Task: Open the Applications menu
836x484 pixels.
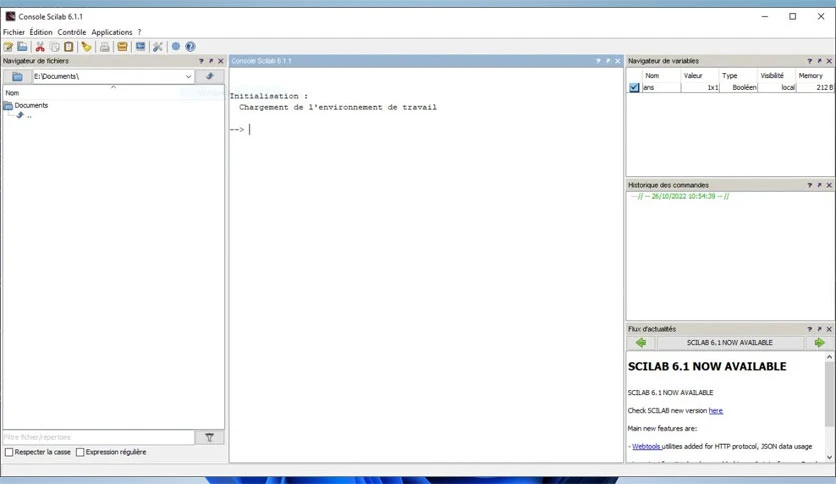Action: (x=112, y=32)
